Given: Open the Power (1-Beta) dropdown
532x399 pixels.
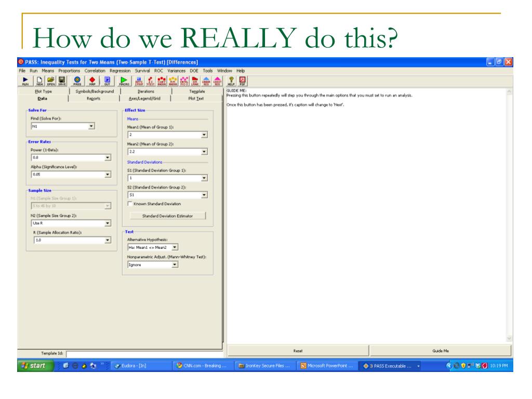Looking at the screenshot, I should point(108,157).
